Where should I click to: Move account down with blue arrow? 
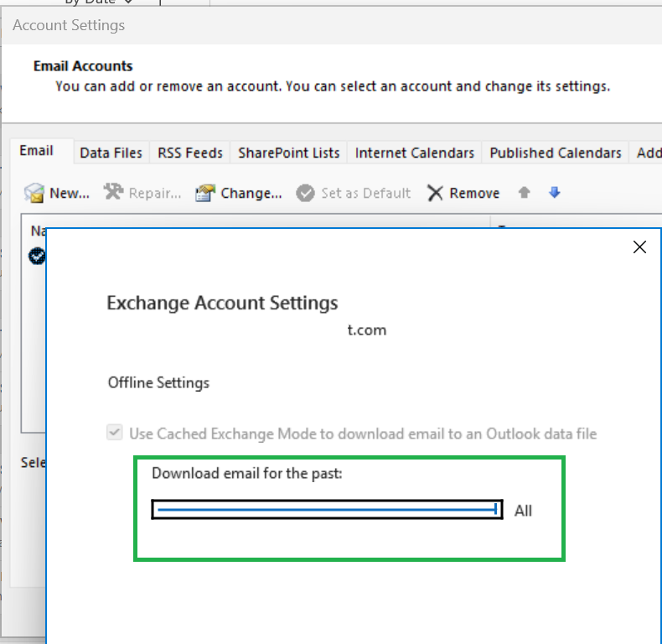click(x=555, y=193)
